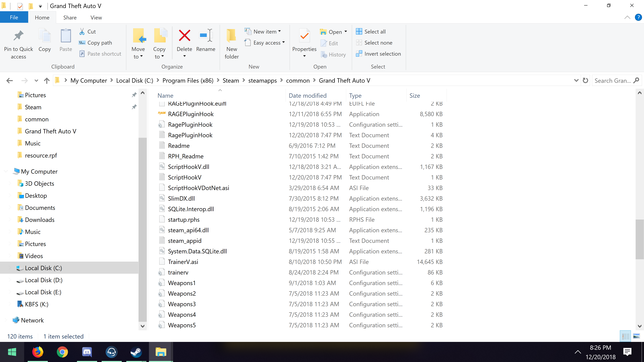Open the File menu tab
The image size is (644, 362).
coord(14,17)
